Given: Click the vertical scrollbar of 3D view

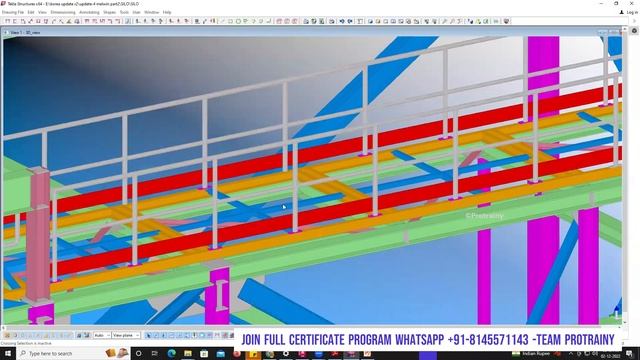Looking at the screenshot, I should 624,176.
